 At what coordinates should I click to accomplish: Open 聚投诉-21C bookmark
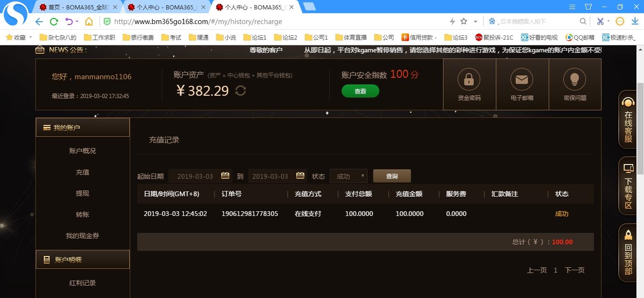tap(494, 37)
